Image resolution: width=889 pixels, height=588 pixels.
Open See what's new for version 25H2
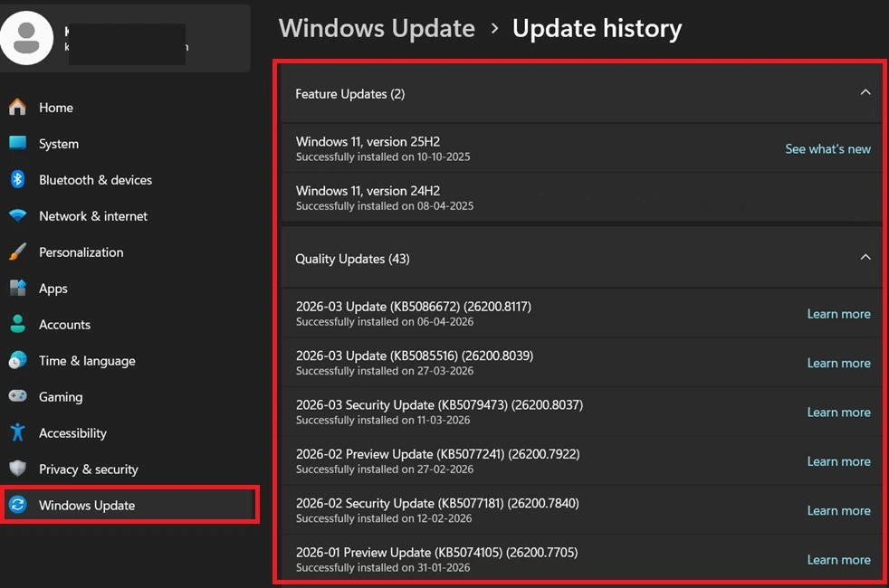pos(827,148)
